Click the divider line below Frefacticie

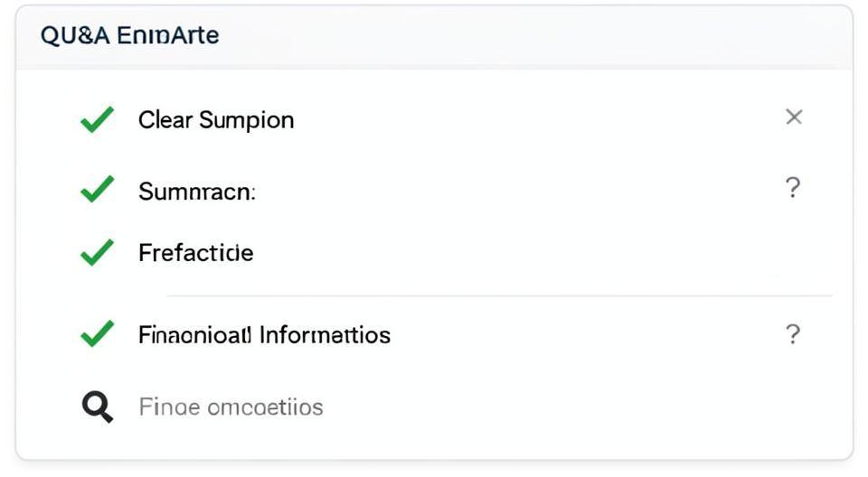(497, 295)
